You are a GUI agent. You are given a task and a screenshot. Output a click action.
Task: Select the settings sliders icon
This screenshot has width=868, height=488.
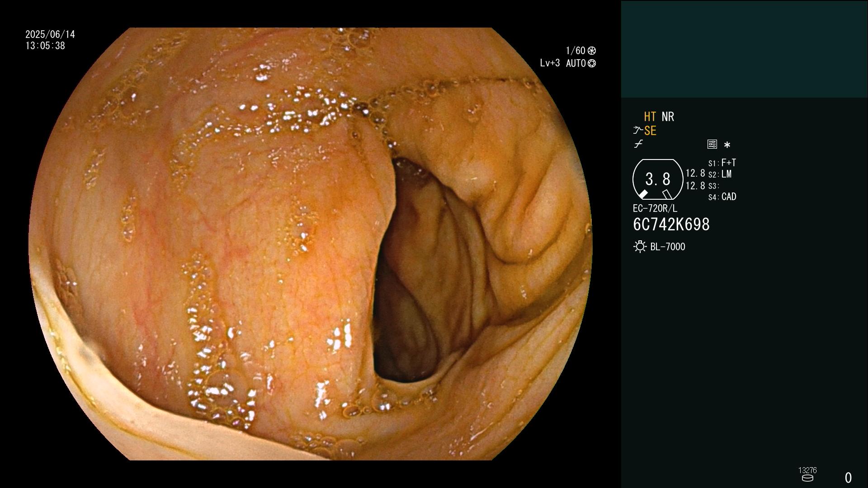712,144
